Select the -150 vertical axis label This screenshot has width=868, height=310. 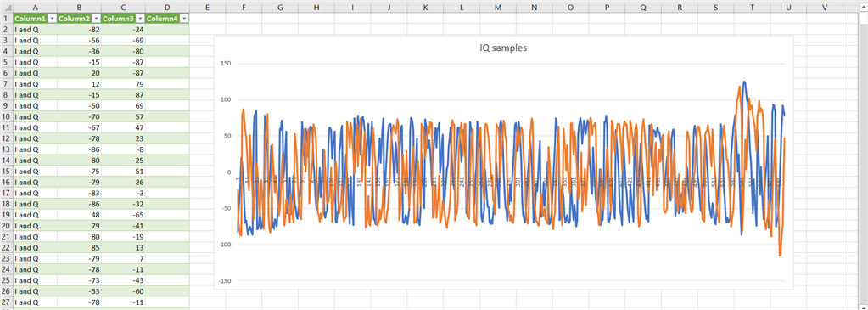(x=225, y=280)
